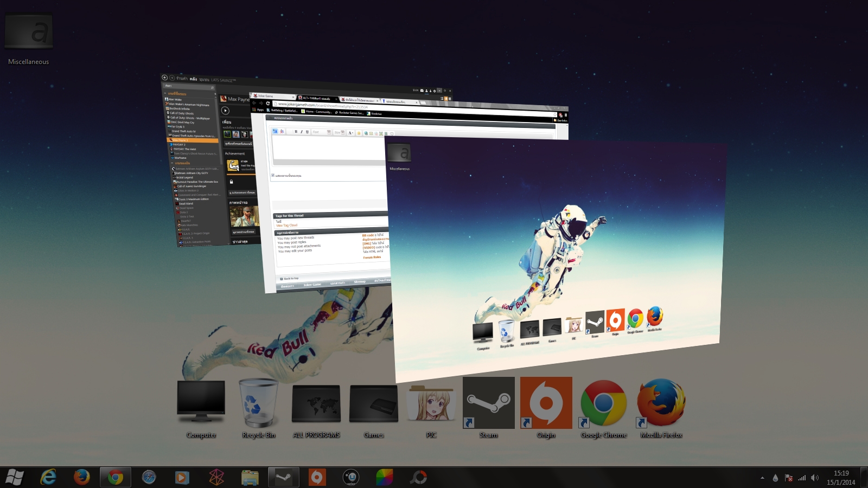Click the Show desktop button strip
This screenshot has width=868, height=488.
pyautogui.click(x=864, y=478)
